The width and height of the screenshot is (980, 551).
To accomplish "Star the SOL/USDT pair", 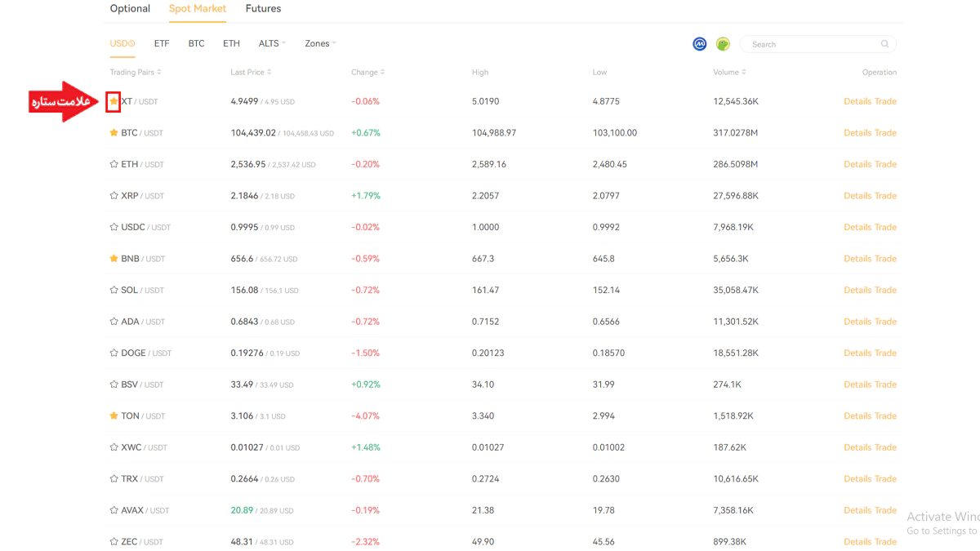I will [114, 290].
